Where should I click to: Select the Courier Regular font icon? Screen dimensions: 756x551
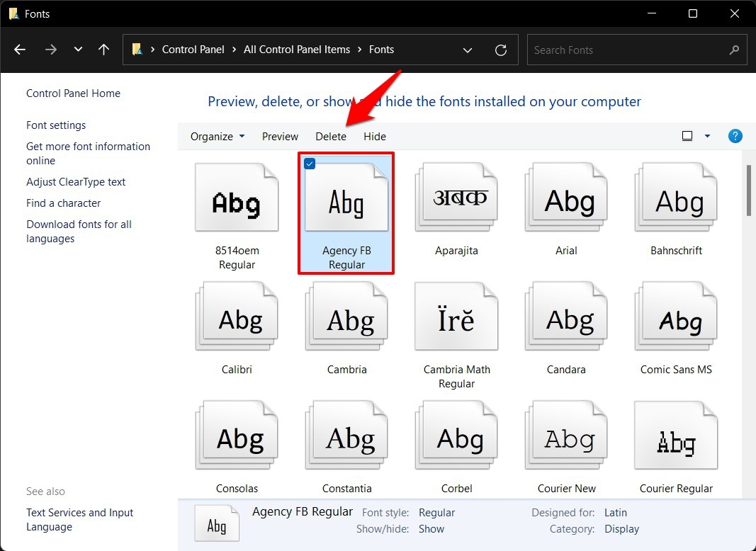click(x=677, y=436)
